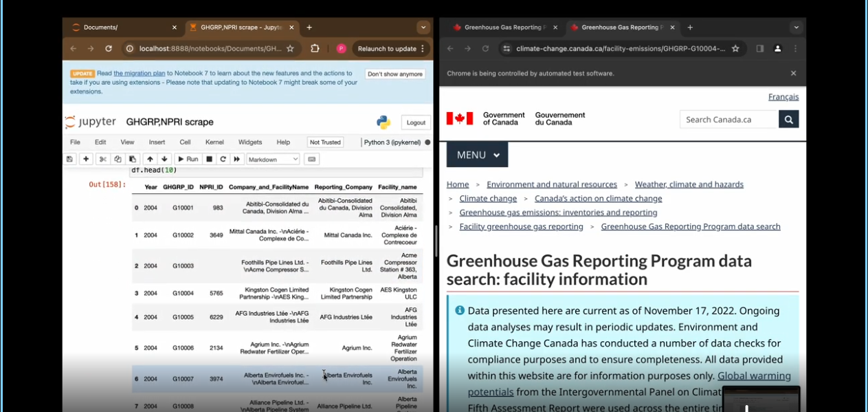The height and width of the screenshot is (412, 868).
Task: Save the Jupyter notebook with the floppy icon
Action: tap(69, 159)
